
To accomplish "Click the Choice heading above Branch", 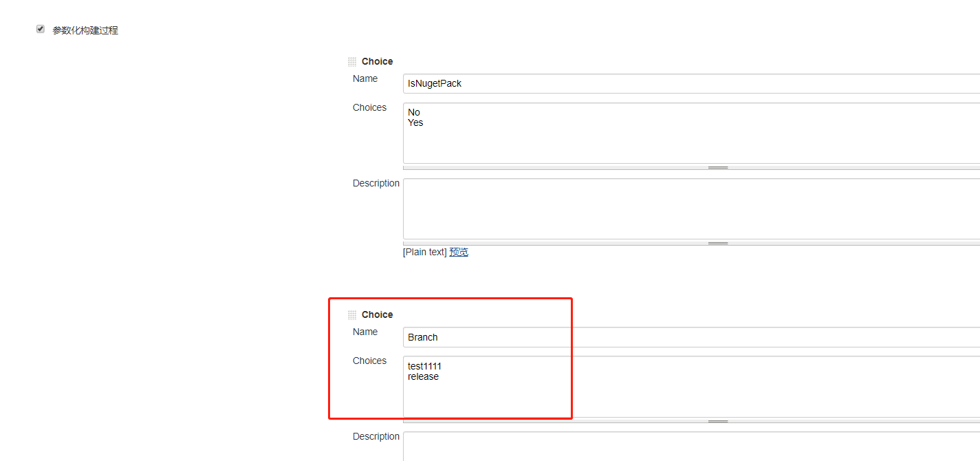I will click(x=378, y=314).
